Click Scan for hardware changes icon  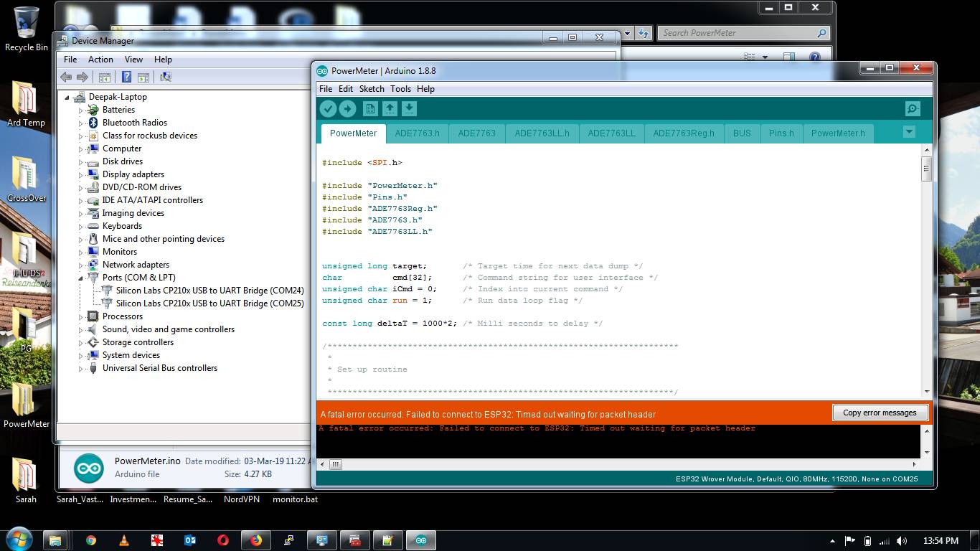pyautogui.click(x=166, y=77)
